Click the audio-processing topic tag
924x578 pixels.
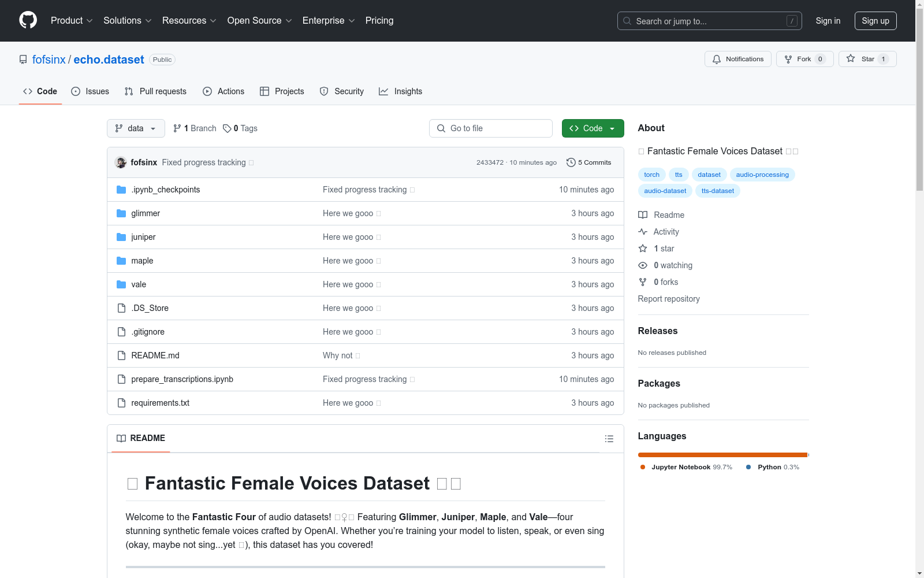(x=762, y=175)
